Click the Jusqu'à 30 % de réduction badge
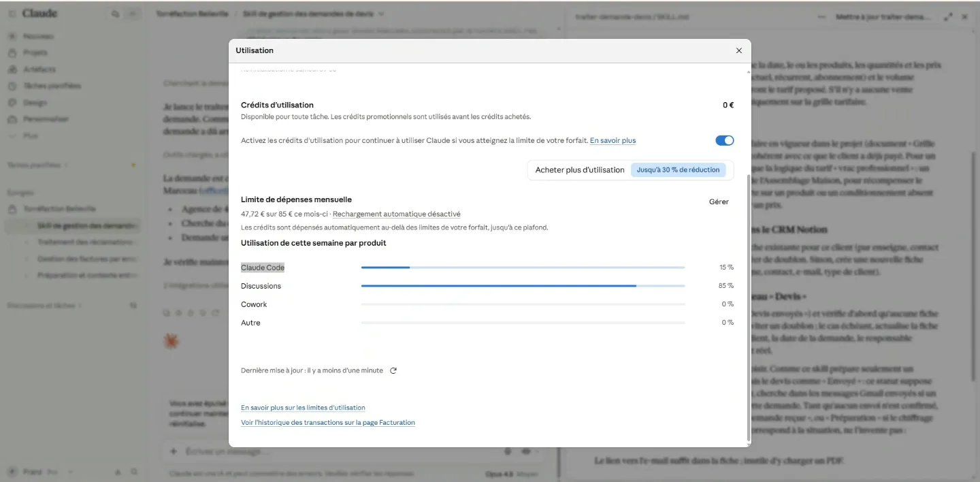The height and width of the screenshot is (482, 980). (678, 170)
